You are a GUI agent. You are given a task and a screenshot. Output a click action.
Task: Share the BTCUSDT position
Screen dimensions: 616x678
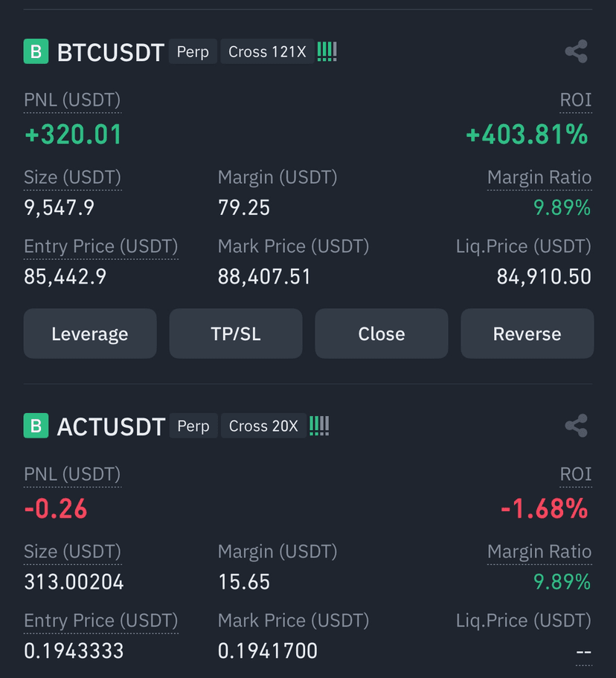(577, 51)
